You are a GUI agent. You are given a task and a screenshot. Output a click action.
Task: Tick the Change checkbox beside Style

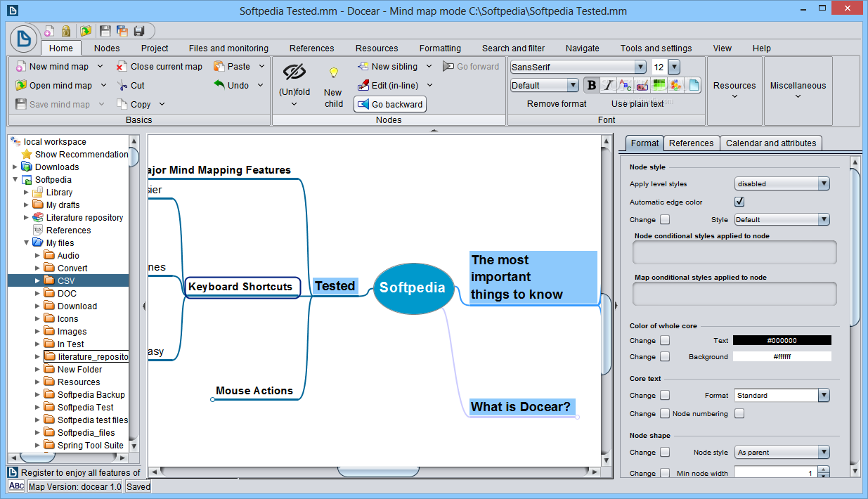pyautogui.click(x=665, y=219)
